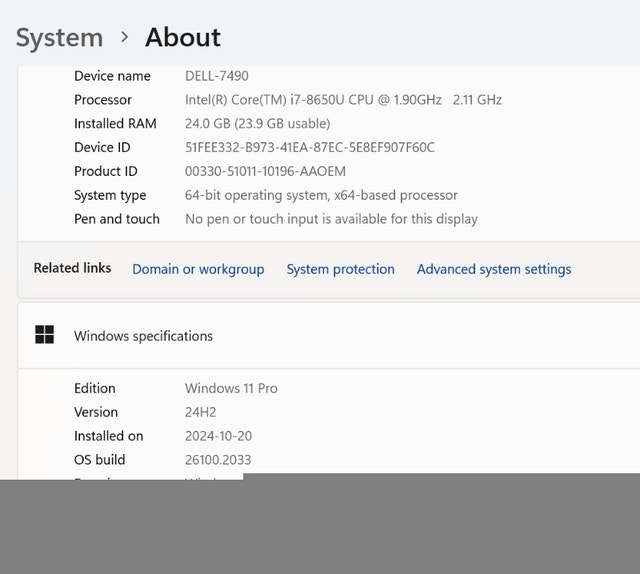Select the Windows 11 Pro edition value
640x574 pixels.
(231, 388)
